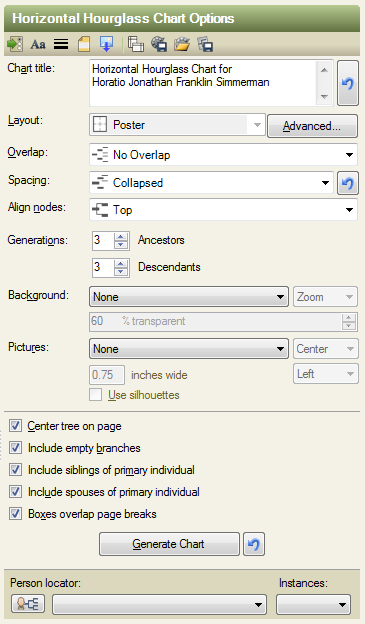Reset the chart title with undo arrow
This screenshot has height=624, width=365.
pos(347,83)
